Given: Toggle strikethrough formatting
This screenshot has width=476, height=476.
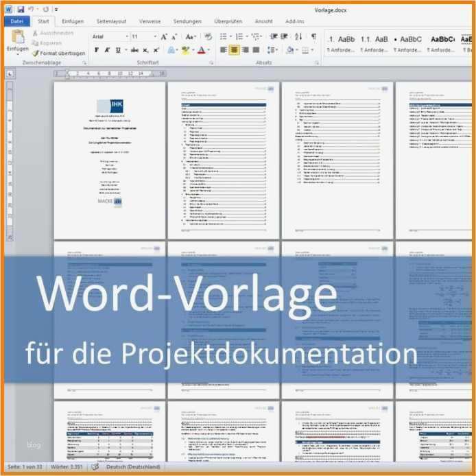Looking at the screenshot, I should (x=135, y=50).
